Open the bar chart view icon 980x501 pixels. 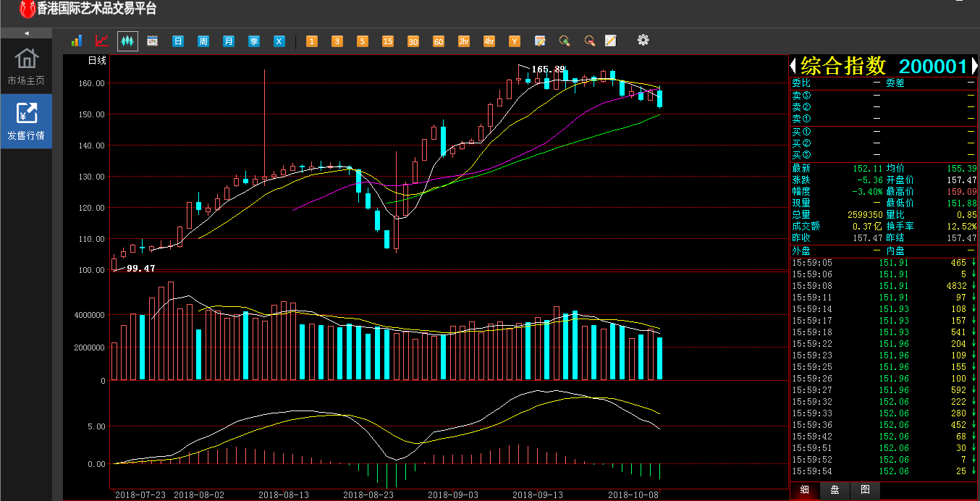tap(77, 41)
